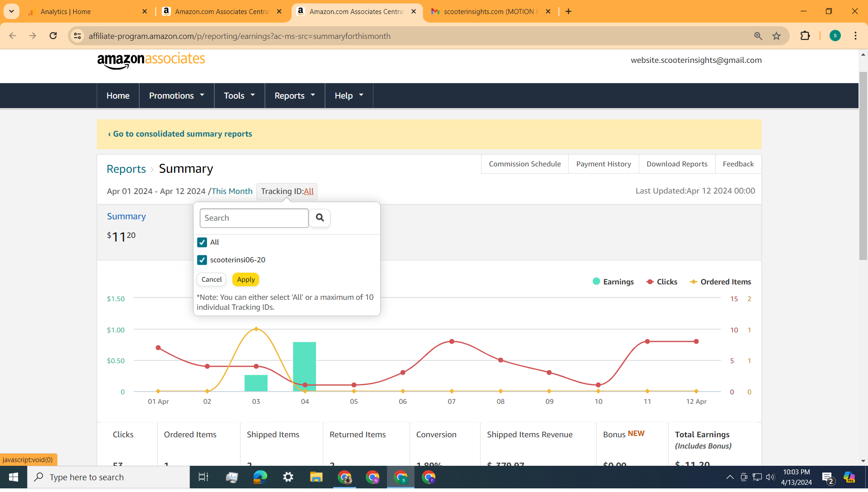Go to Home in the navigation bar

tap(118, 95)
